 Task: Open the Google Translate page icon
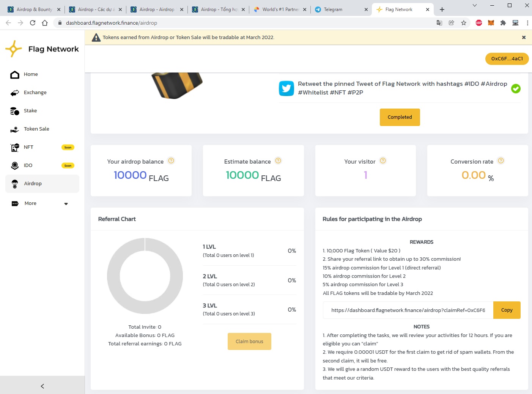tap(439, 23)
